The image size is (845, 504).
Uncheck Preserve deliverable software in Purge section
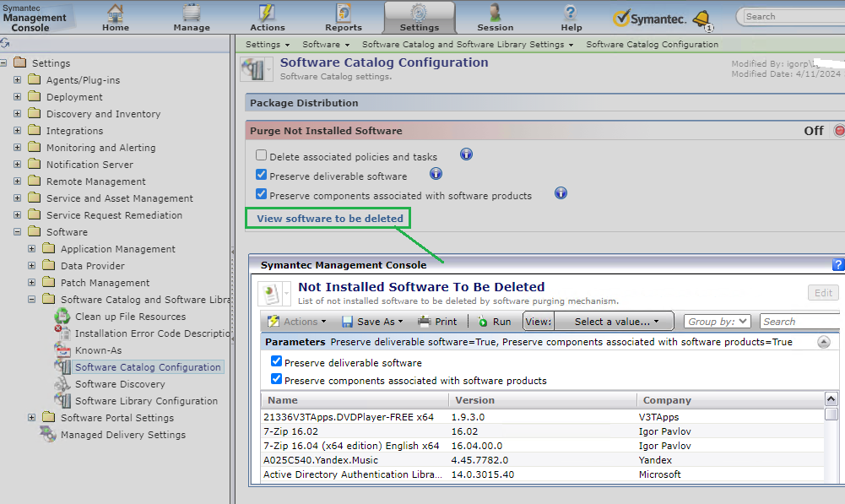click(x=262, y=175)
